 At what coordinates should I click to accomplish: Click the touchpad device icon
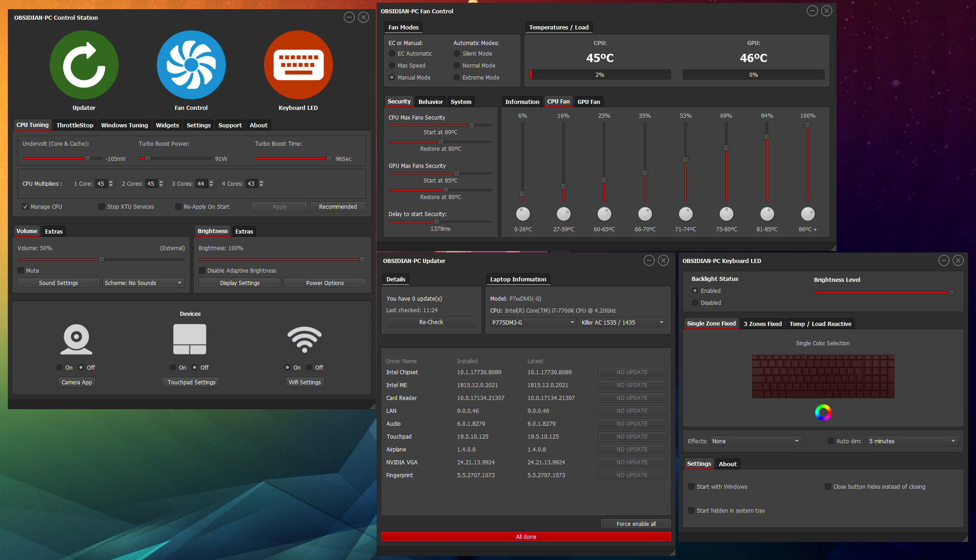(189, 339)
